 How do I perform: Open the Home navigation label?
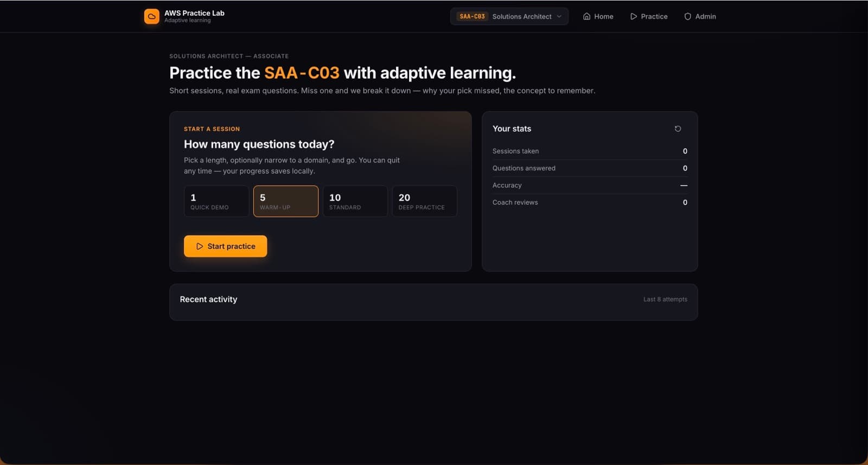point(604,16)
